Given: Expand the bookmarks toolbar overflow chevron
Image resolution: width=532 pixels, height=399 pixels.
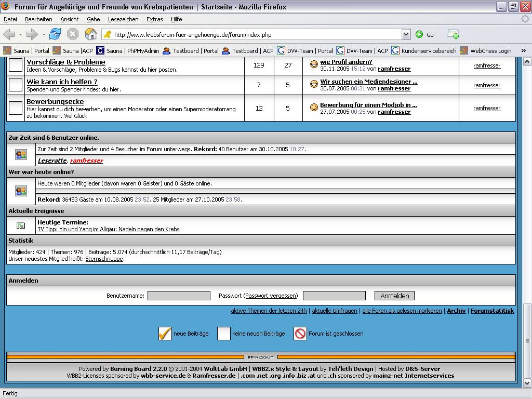Looking at the screenshot, I should 523,51.
